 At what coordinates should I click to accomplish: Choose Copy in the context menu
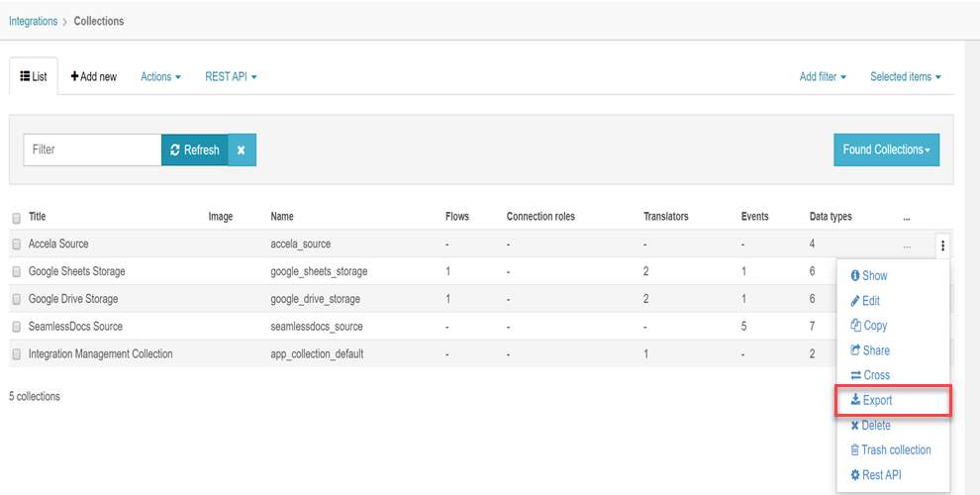869,326
